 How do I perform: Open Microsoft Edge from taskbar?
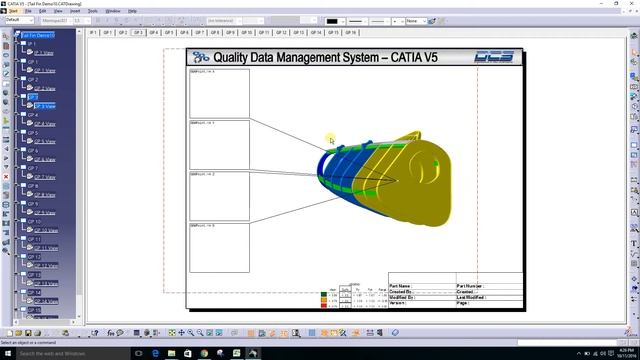[x=155, y=353]
